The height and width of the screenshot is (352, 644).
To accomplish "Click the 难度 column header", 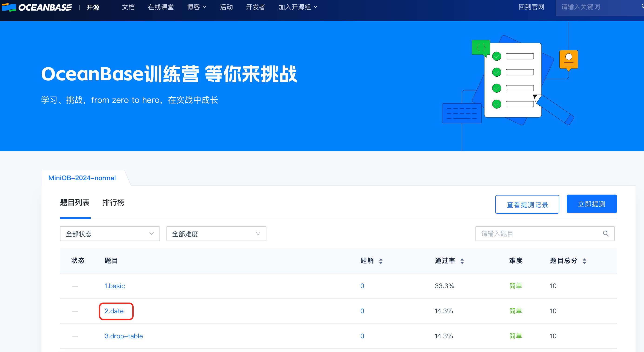I will [x=516, y=261].
